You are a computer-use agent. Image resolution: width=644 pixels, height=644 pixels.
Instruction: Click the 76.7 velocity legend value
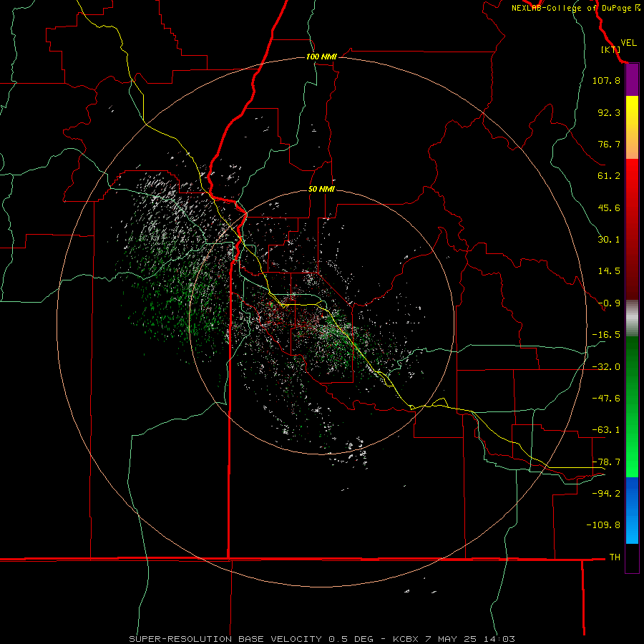[x=609, y=144]
